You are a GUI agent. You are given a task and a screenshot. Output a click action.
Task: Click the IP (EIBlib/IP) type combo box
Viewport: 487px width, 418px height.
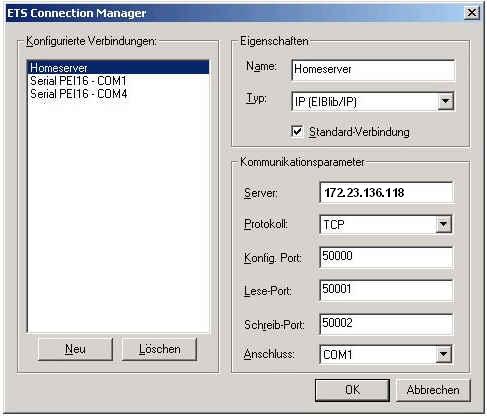365,101
